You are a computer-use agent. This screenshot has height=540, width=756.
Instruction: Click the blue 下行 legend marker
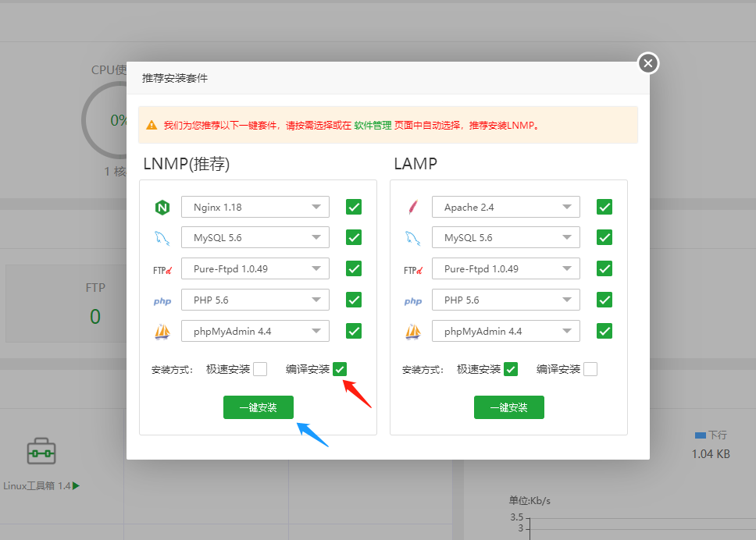point(700,435)
